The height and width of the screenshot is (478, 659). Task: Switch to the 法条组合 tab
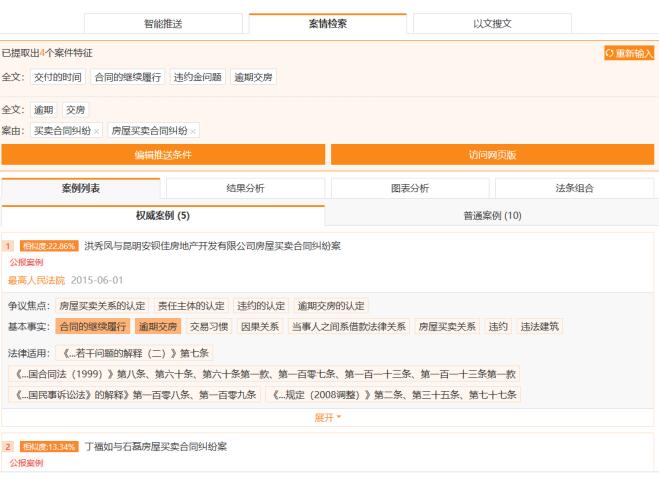point(573,188)
